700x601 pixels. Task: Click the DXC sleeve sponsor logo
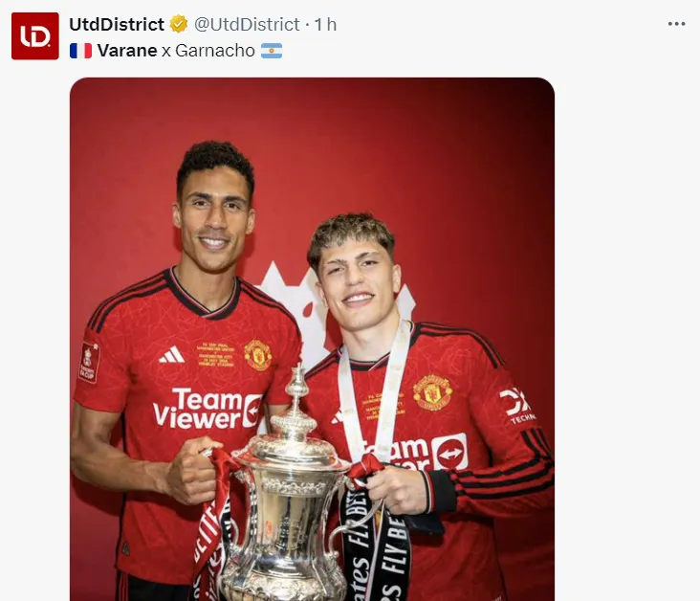pos(516,406)
